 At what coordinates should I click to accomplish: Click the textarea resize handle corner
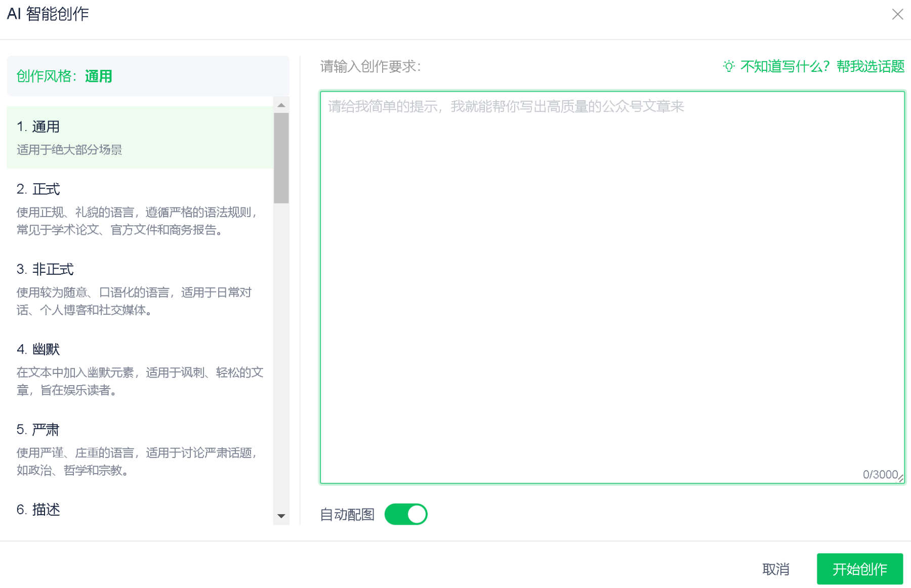point(901,479)
